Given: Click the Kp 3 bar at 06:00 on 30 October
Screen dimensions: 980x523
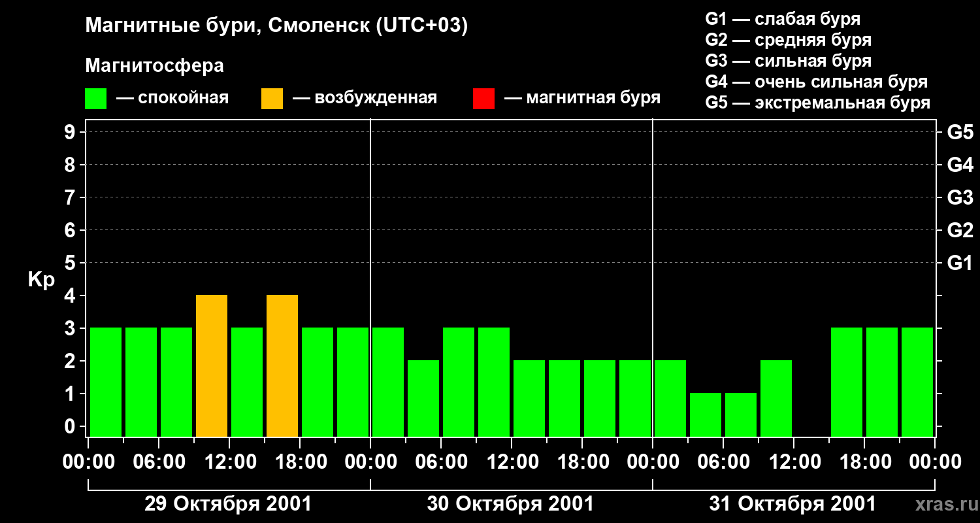Looking at the screenshot, I should click(x=459, y=382).
